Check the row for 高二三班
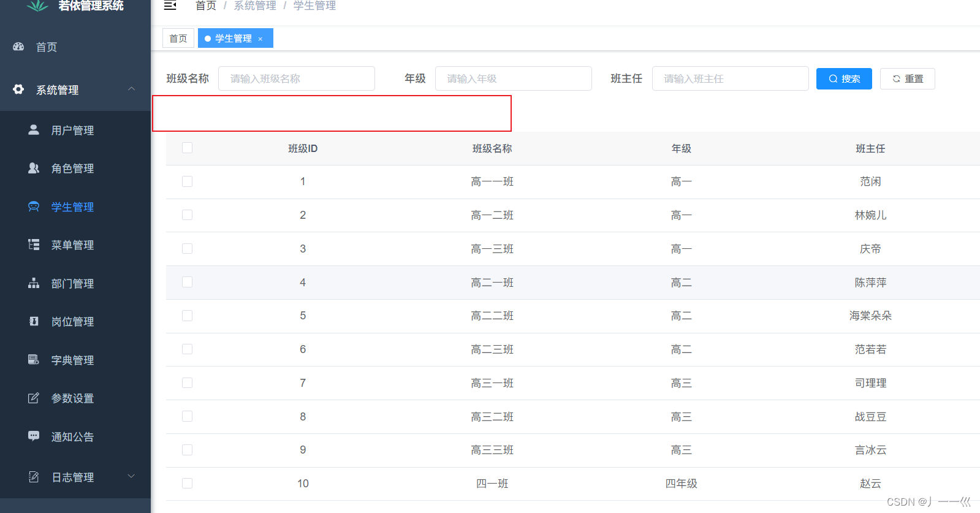The height and width of the screenshot is (513, 980). tap(188, 349)
